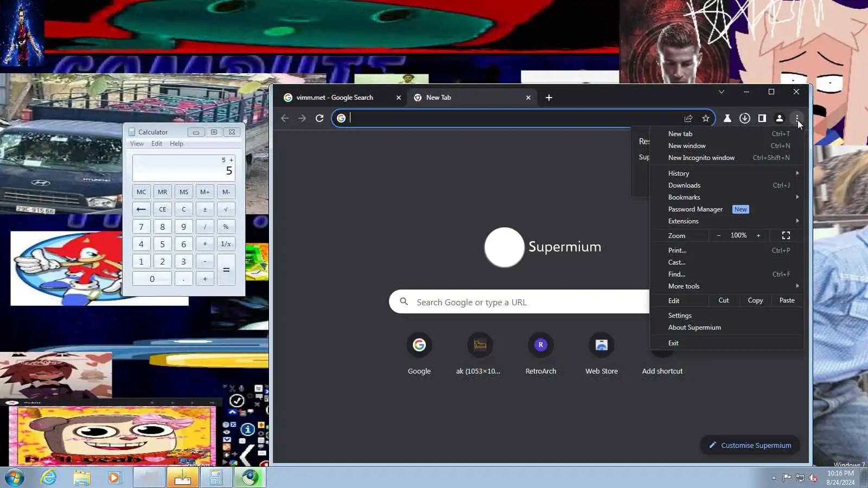Open the tab search chevron

tap(722, 92)
